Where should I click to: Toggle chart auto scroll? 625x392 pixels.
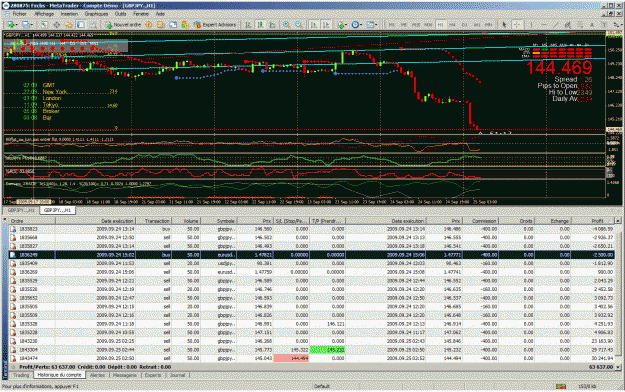tap(314, 25)
